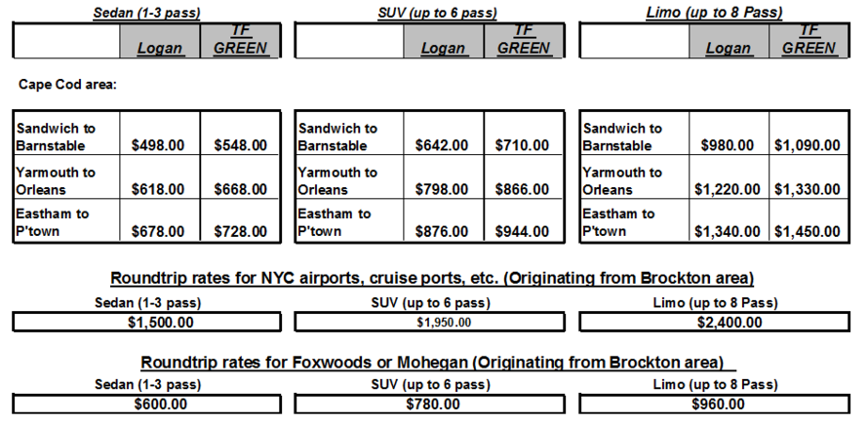
Task: Select the $600.00 Foxwoods Sedan rate box
Action: click(146, 405)
